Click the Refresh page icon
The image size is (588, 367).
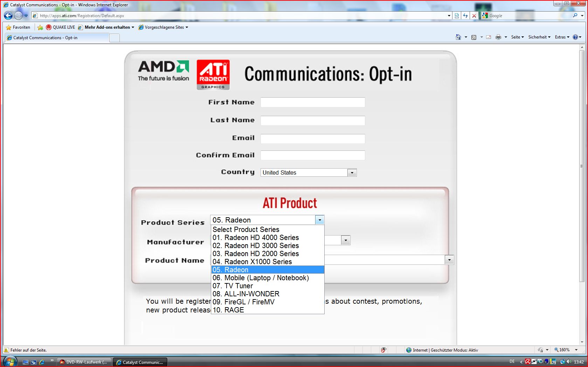(x=465, y=15)
